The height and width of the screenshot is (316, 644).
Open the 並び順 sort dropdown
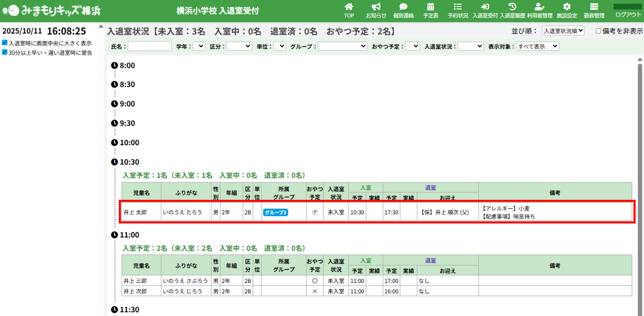click(x=563, y=31)
